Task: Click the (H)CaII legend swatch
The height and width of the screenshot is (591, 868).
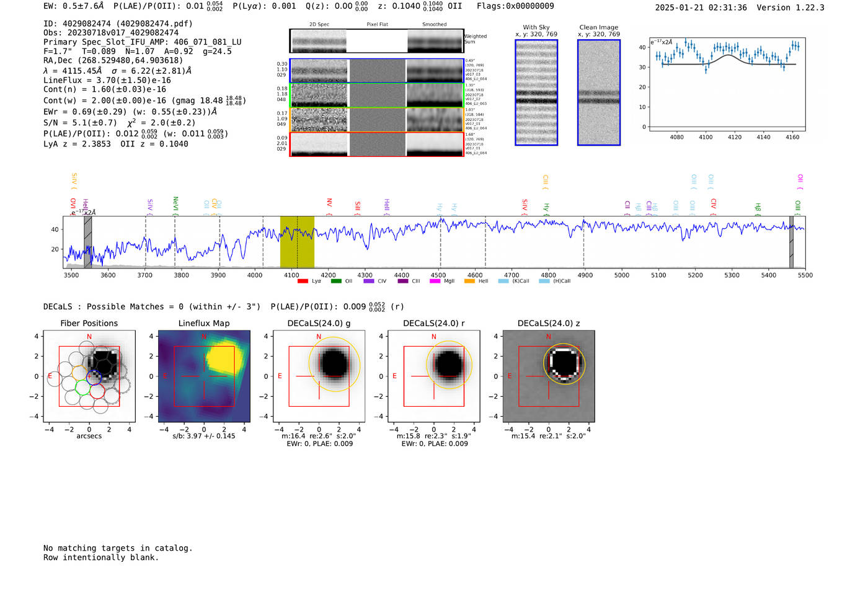Action: (544, 281)
